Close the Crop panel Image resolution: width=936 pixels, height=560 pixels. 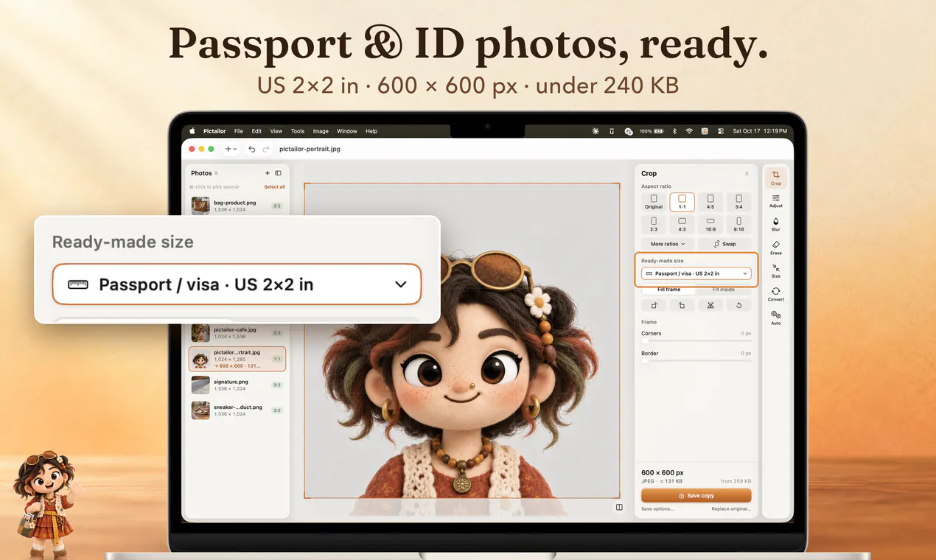747,174
